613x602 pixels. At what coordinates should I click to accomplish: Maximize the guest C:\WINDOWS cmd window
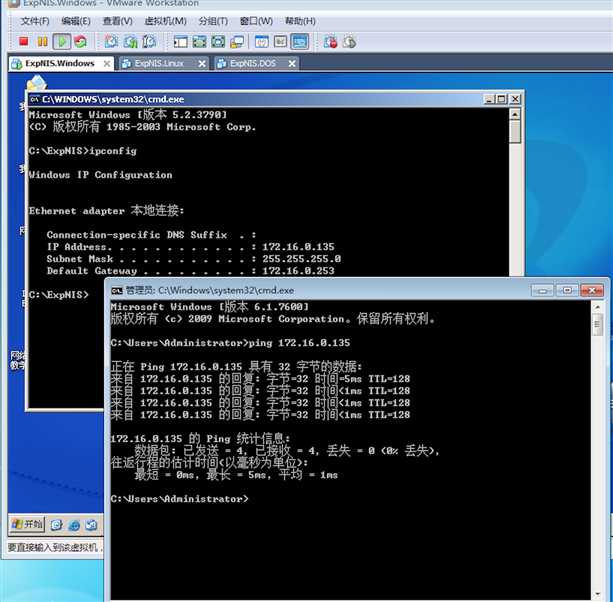(502, 99)
